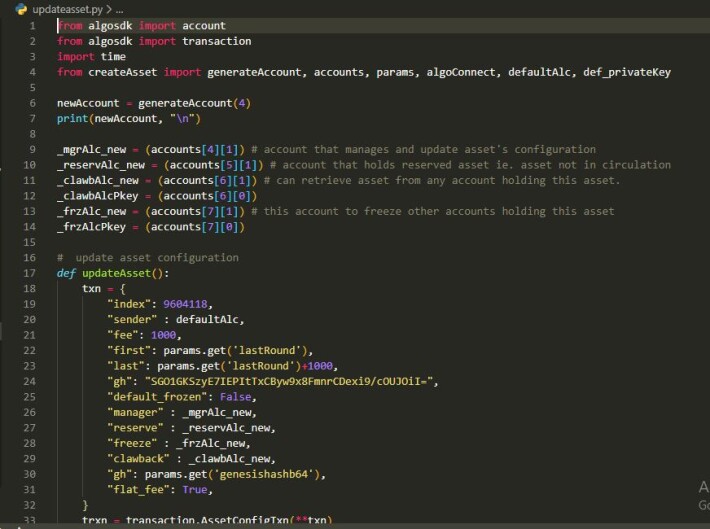The image size is (710, 529).
Task: Click 'defaultAlc' sender value on line 20
Action: click(207, 319)
